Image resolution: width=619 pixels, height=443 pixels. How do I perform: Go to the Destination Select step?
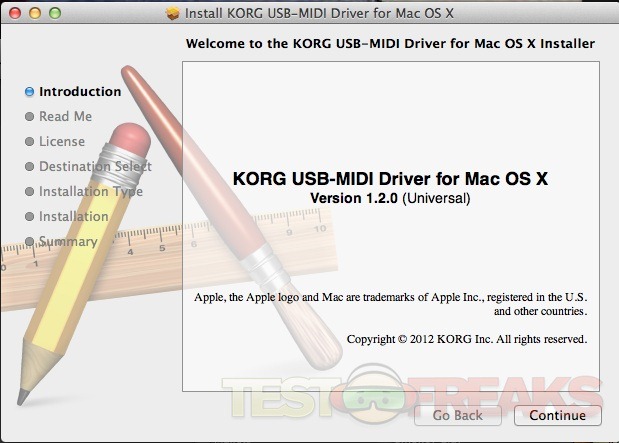click(x=95, y=167)
